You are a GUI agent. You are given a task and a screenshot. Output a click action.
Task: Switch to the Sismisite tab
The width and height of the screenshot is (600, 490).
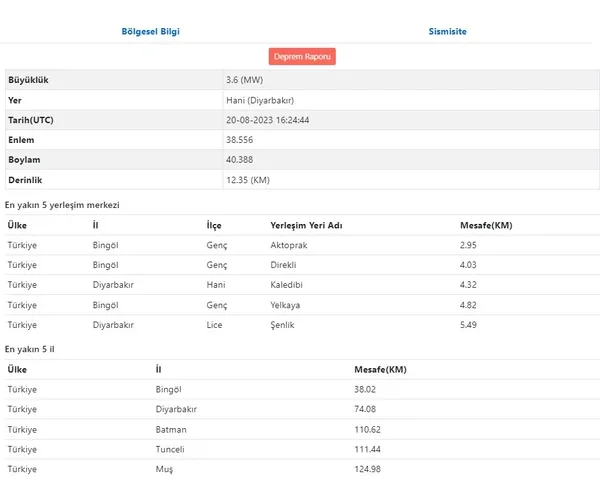448,31
